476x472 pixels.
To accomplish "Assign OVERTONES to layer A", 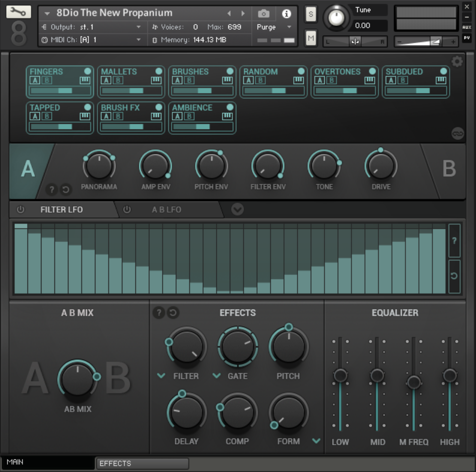I will [x=319, y=80].
